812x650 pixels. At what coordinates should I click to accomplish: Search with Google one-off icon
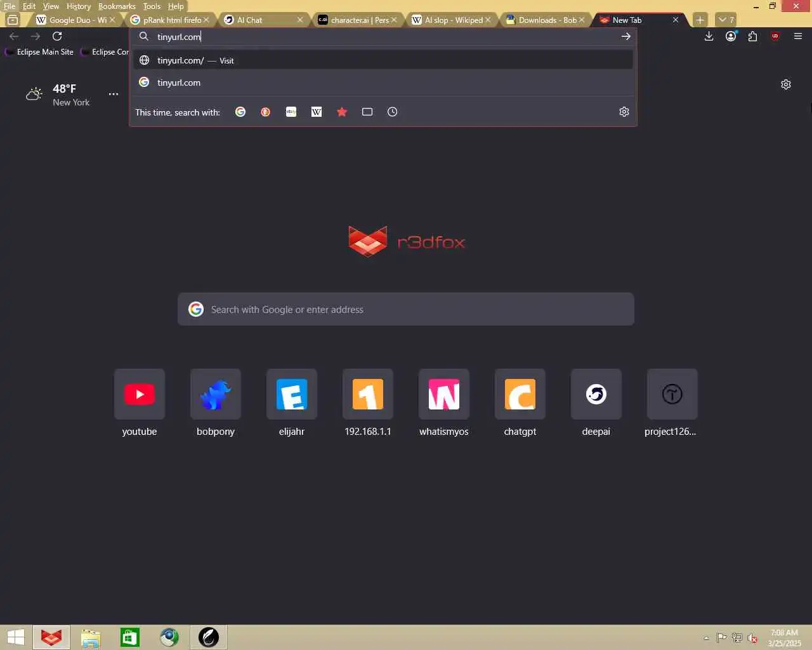pyautogui.click(x=240, y=112)
